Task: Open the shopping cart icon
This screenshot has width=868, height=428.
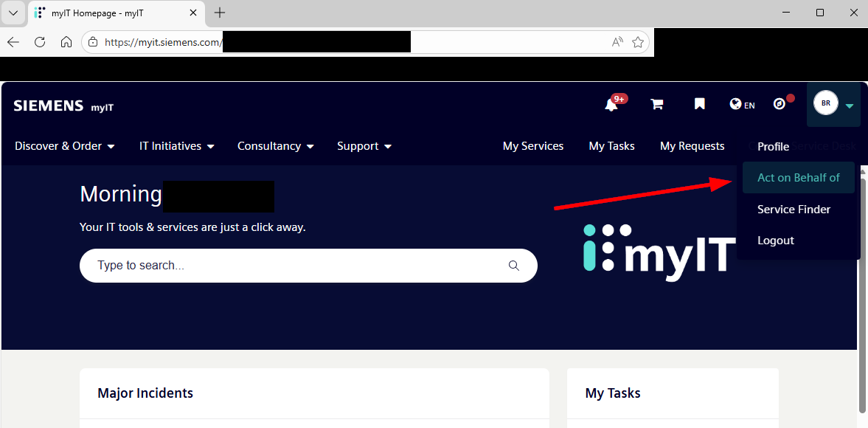Action: pyautogui.click(x=656, y=104)
